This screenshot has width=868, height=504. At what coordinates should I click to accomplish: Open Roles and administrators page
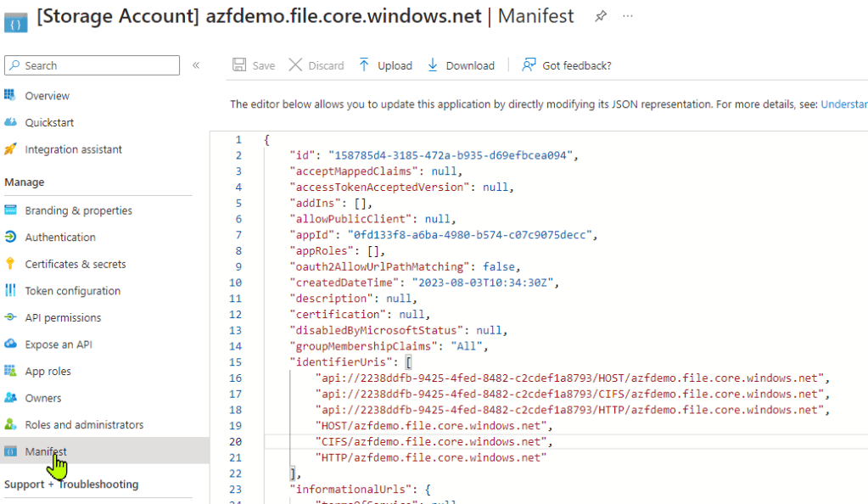84,424
